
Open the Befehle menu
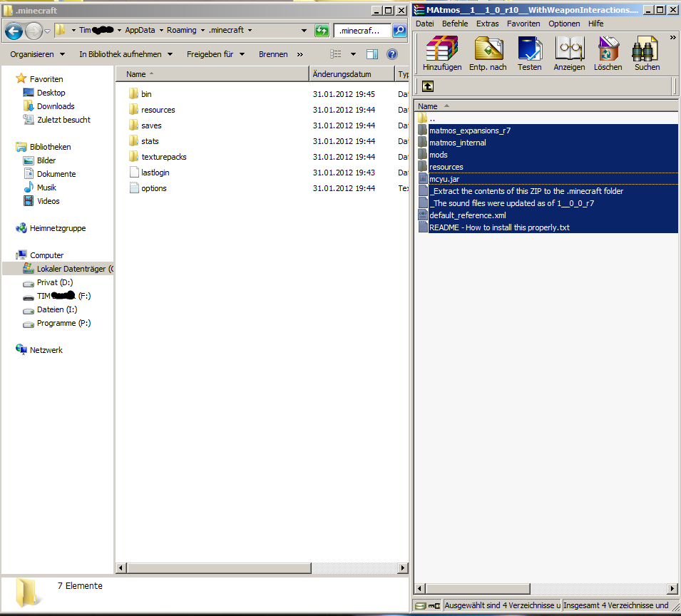coord(455,24)
